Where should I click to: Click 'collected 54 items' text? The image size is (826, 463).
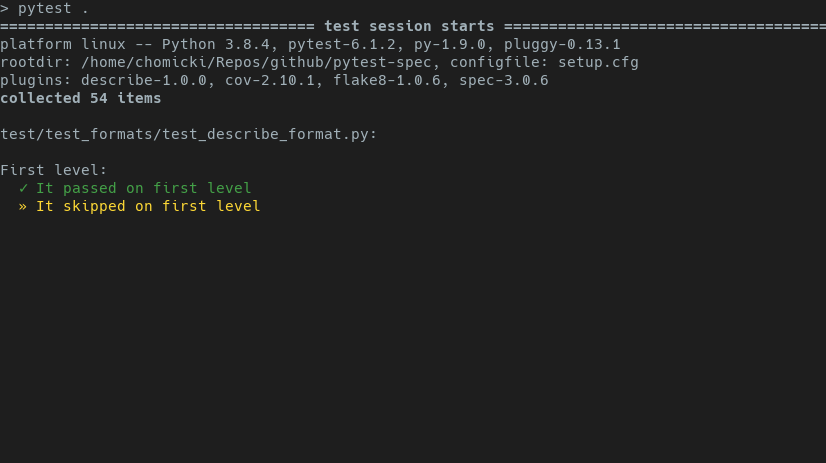coord(81,98)
